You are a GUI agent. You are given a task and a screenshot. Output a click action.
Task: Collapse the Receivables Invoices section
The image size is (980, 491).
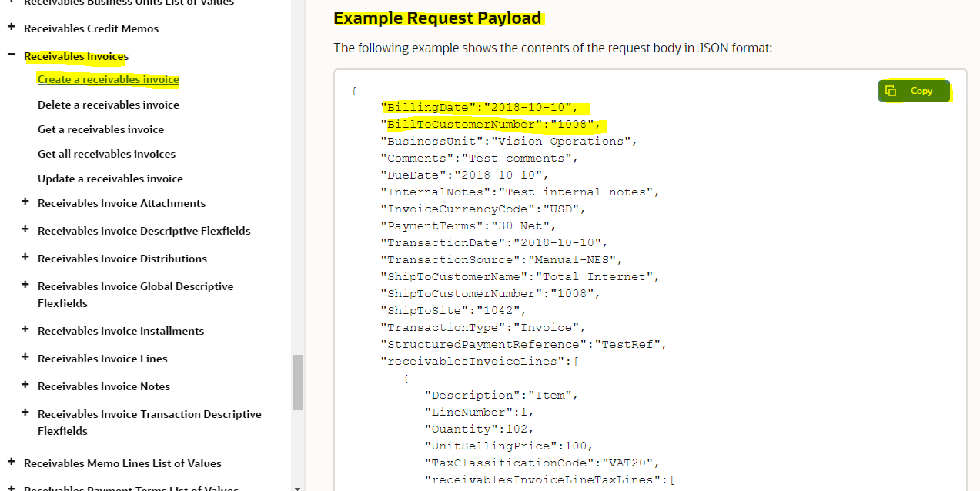click(10, 55)
